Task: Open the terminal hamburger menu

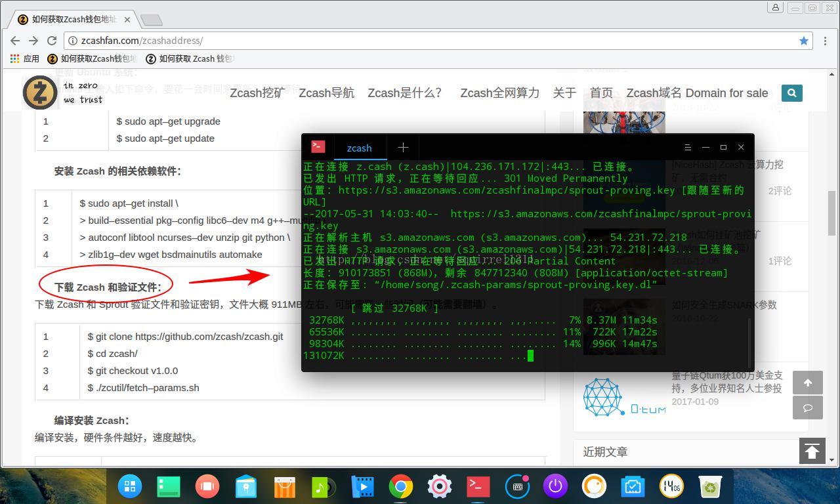Action: [x=688, y=147]
